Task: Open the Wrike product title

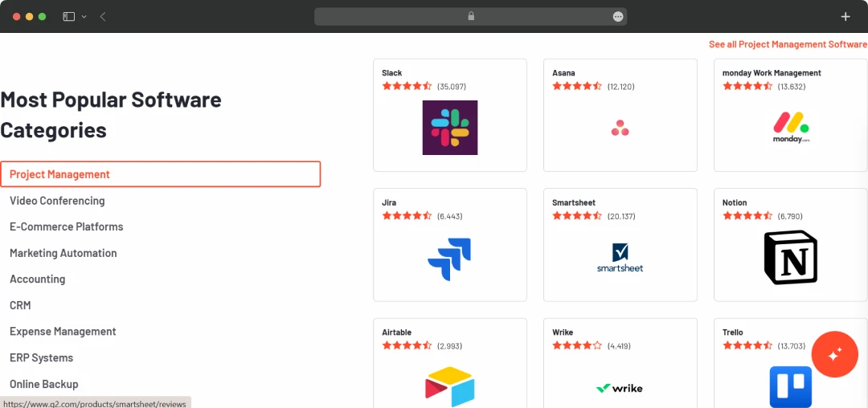Action: 563,333
